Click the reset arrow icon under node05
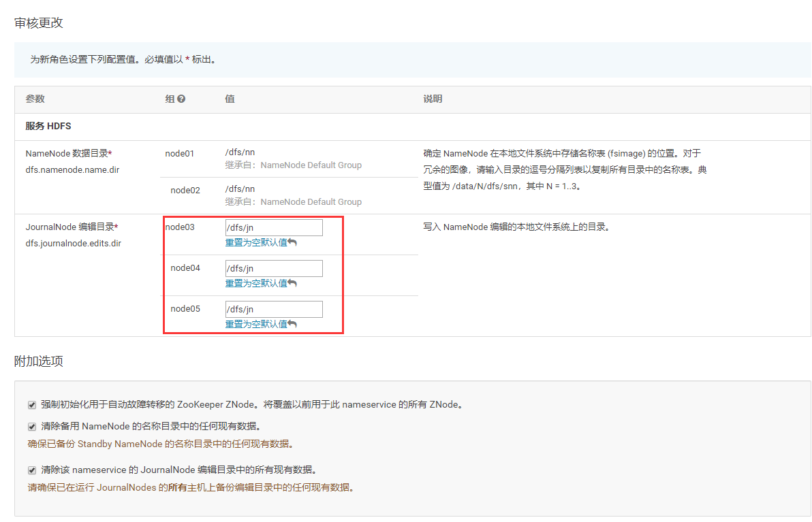 (293, 324)
